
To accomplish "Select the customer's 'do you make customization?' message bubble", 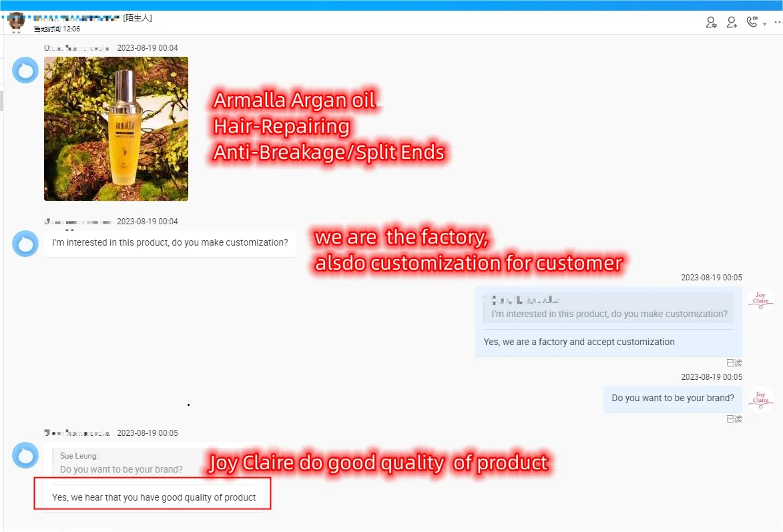I will coord(170,243).
